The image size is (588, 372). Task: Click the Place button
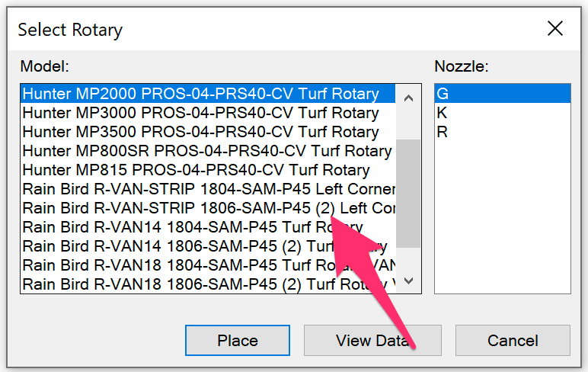238,341
